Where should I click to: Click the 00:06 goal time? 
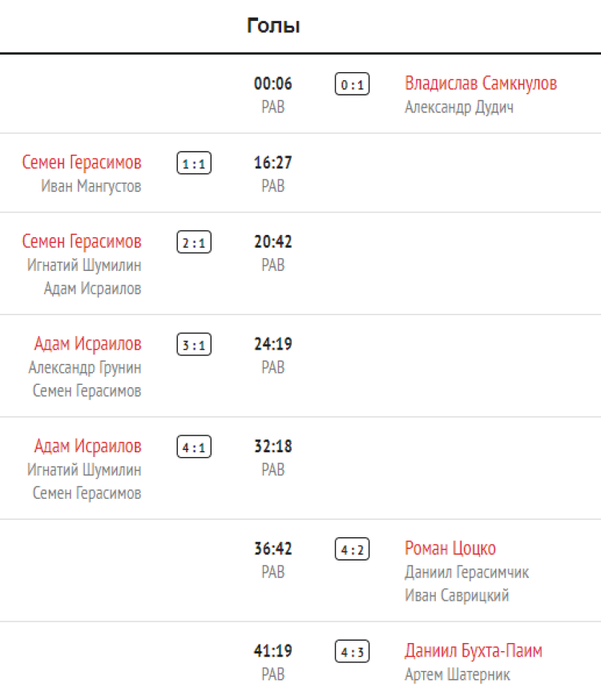click(x=273, y=83)
